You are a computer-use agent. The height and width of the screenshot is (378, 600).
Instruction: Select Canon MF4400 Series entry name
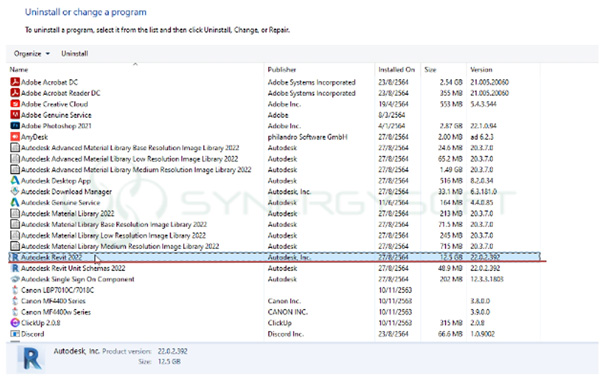click(53, 301)
